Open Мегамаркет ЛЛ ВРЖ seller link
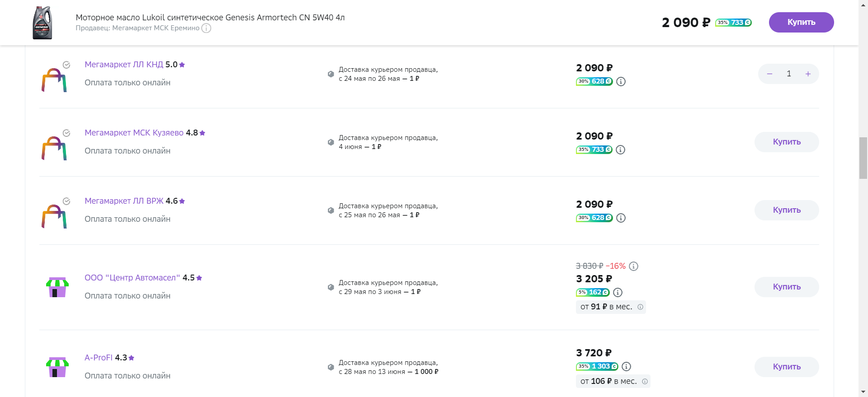This screenshot has height=397, width=868. click(x=124, y=201)
